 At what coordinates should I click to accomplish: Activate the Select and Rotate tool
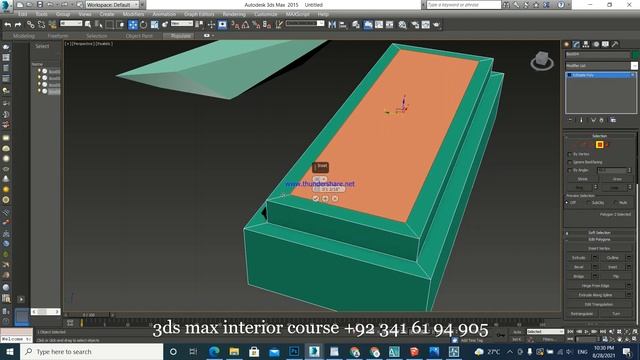click(x=144, y=25)
